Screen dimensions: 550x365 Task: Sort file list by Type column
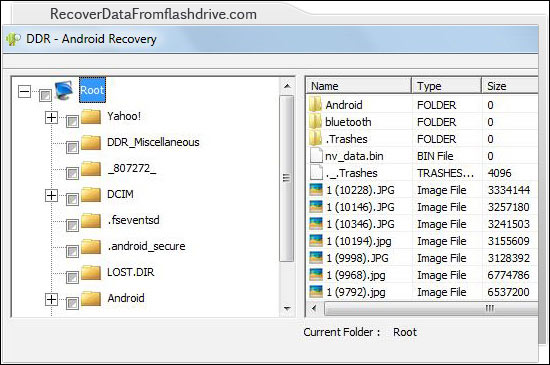point(447,86)
